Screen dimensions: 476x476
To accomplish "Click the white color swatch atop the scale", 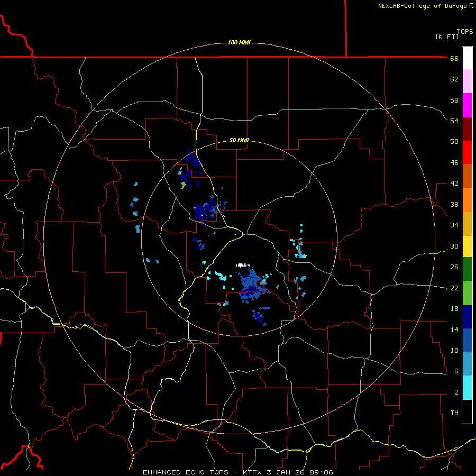I will click(x=467, y=58).
